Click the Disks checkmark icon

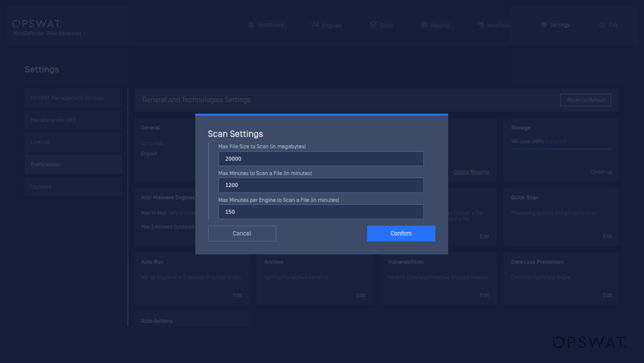[373, 25]
